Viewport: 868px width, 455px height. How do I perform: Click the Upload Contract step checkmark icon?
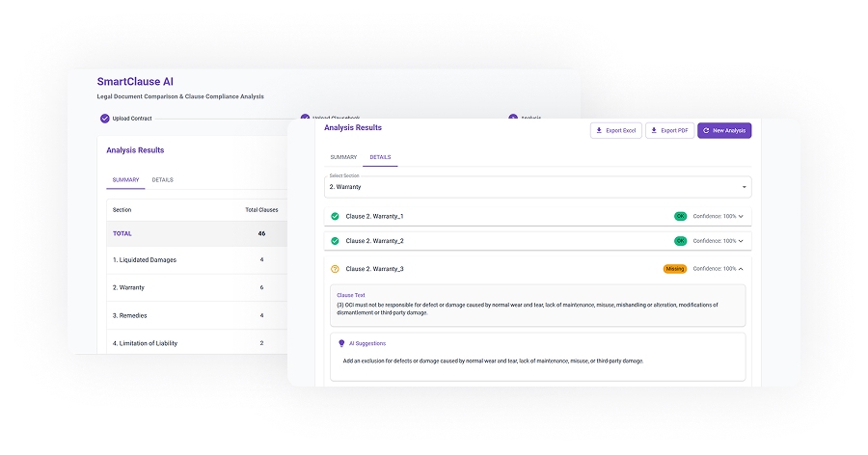point(105,119)
